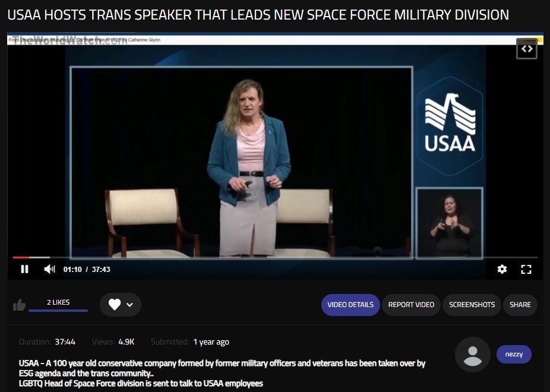This screenshot has height=392, width=550.
Task: Open the embed code icon on video
Action: 526,49
